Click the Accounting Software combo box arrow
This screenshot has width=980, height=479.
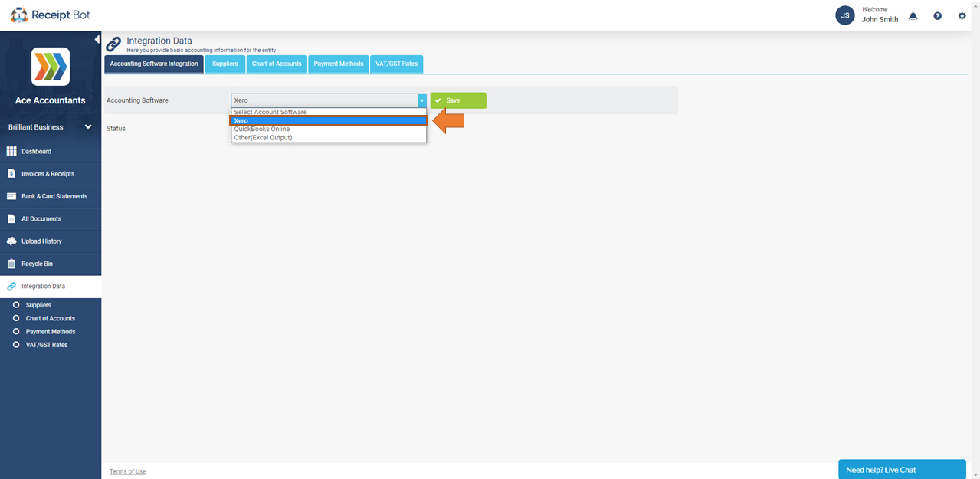click(421, 100)
